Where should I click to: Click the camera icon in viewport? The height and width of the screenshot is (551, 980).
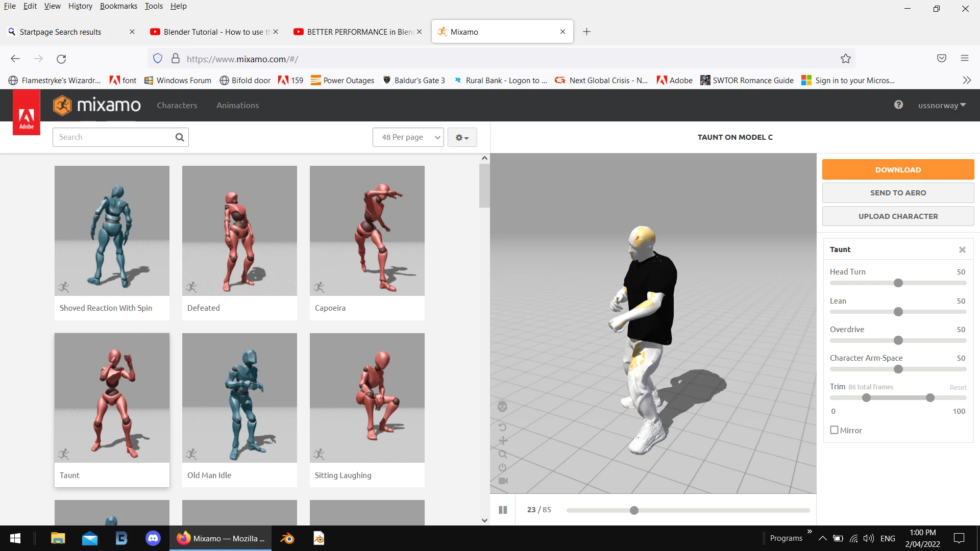pos(502,481)
